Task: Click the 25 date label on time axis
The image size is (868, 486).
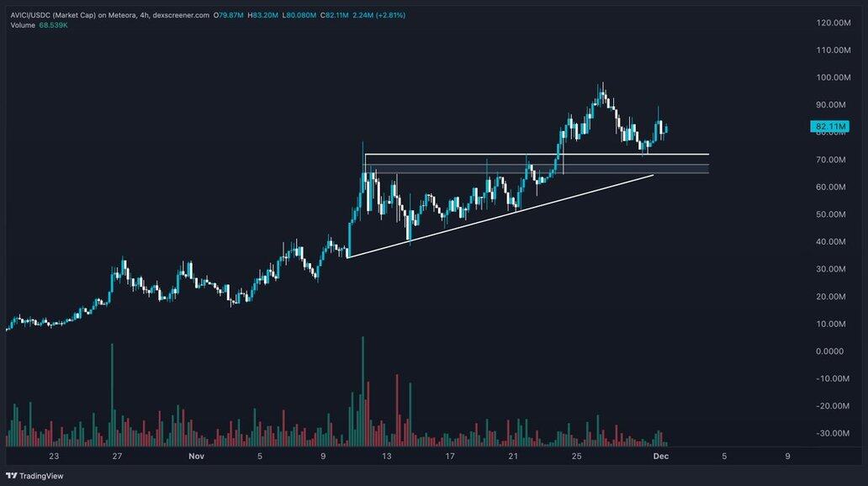Action: pos(576,457)
